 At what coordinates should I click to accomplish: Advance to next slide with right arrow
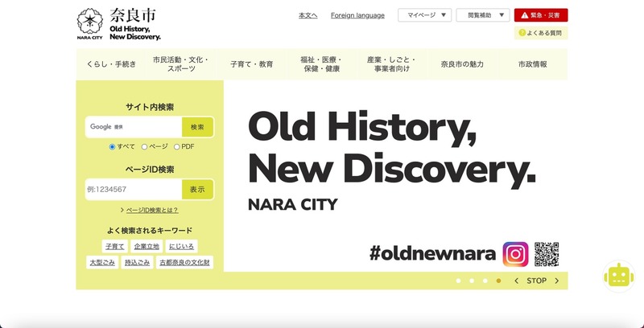point(556,281)
